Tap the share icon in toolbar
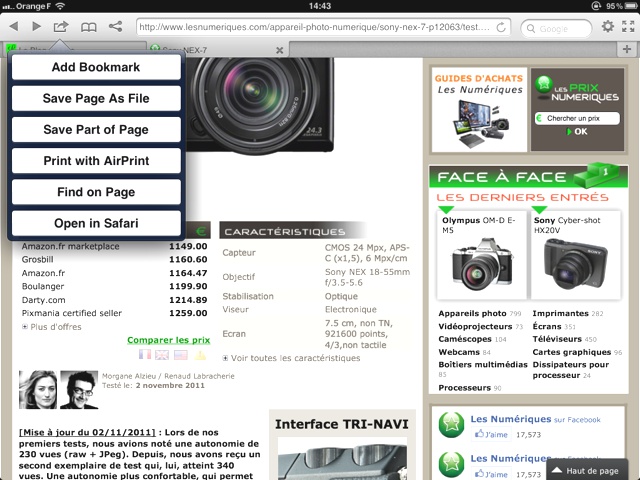Viewport: 640px width, 480px height. [x=116, y=27]
